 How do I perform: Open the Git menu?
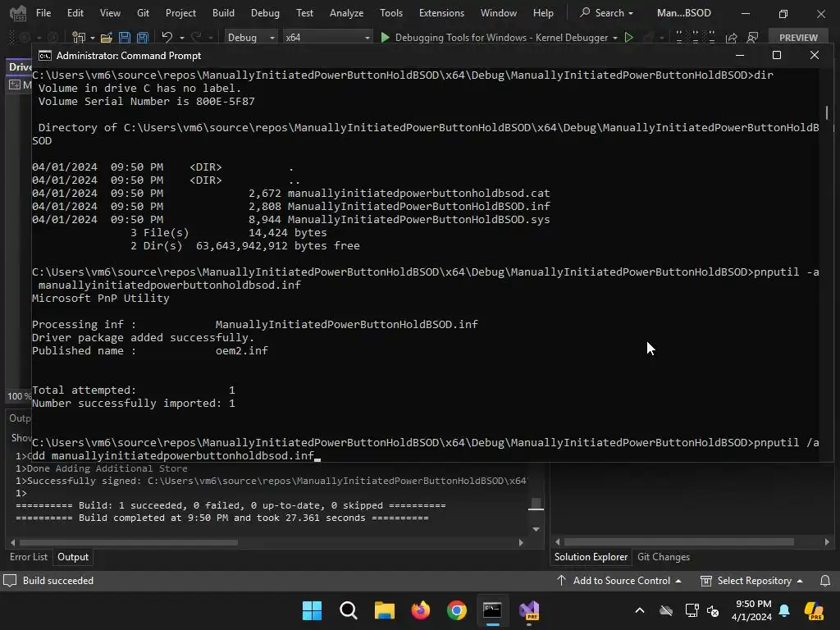click(143, 13)
